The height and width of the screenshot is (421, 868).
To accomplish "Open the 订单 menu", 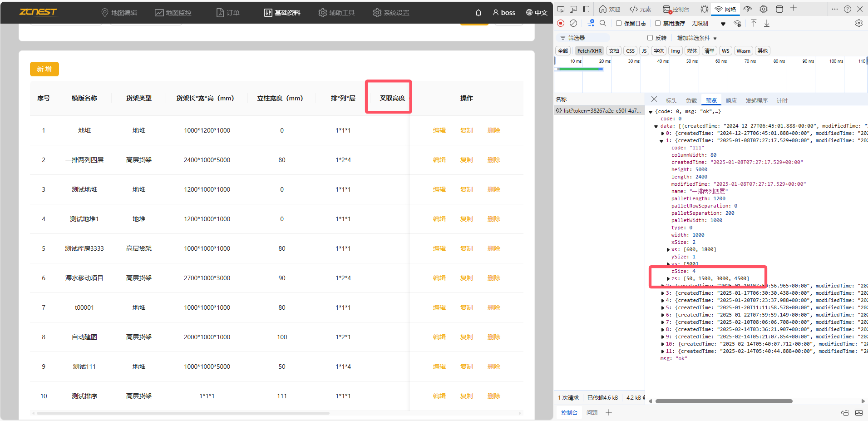I will 228,13.
